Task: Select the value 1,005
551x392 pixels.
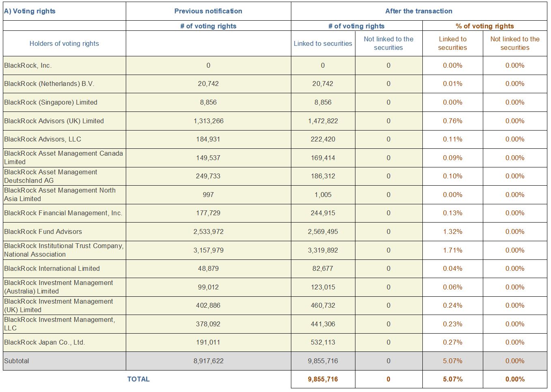Action: click(x=323, y=195)
